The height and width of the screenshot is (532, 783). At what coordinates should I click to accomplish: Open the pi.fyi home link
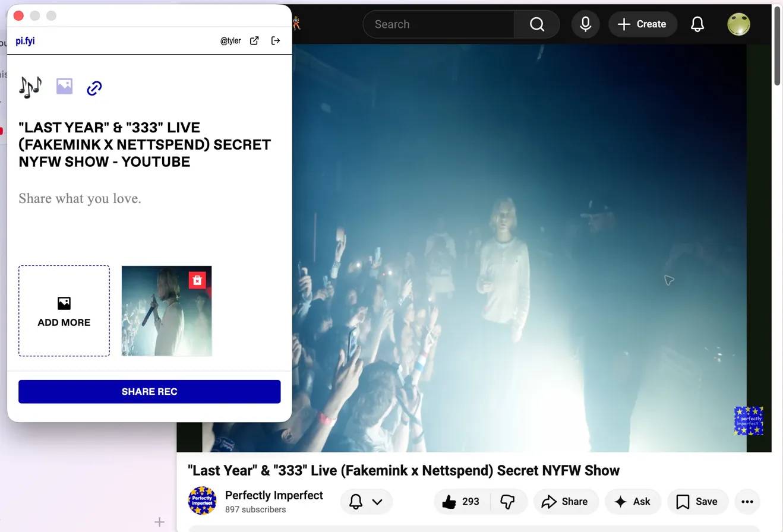[x=25, y=41]
